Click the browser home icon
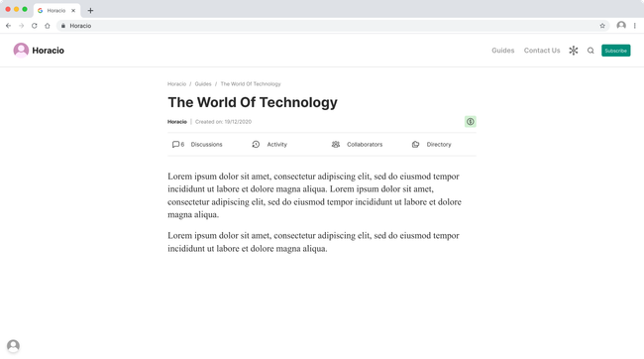The height and width of the screenshot is (359, 644). [x=48, y=26]
